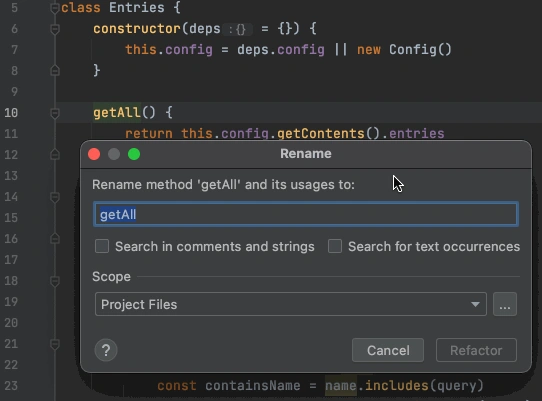Image resolution: width=542 pixels, height=401 pixels.
Task: Click the green zoom dialog button
Action: pyautogui.click(x=134, y=154)
